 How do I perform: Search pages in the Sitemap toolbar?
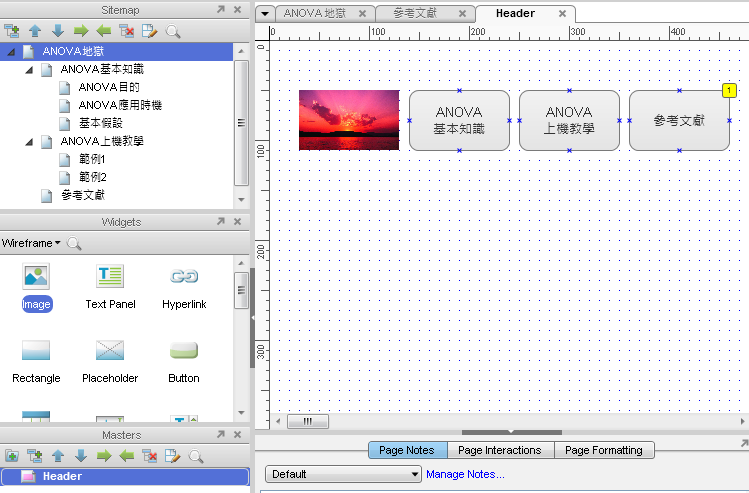(172, 32)
